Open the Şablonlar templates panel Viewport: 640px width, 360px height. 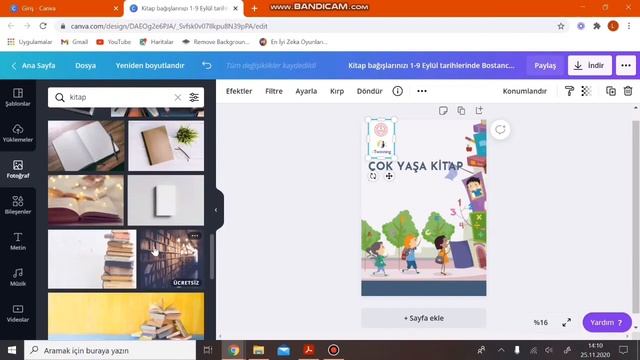(x=18, y=97)
